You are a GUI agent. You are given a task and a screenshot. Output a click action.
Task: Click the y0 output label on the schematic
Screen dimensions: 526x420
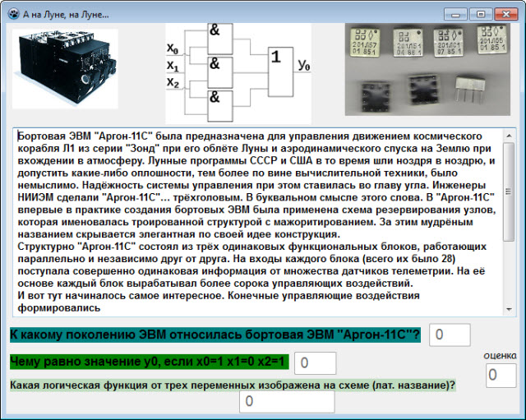pos(304,65)
